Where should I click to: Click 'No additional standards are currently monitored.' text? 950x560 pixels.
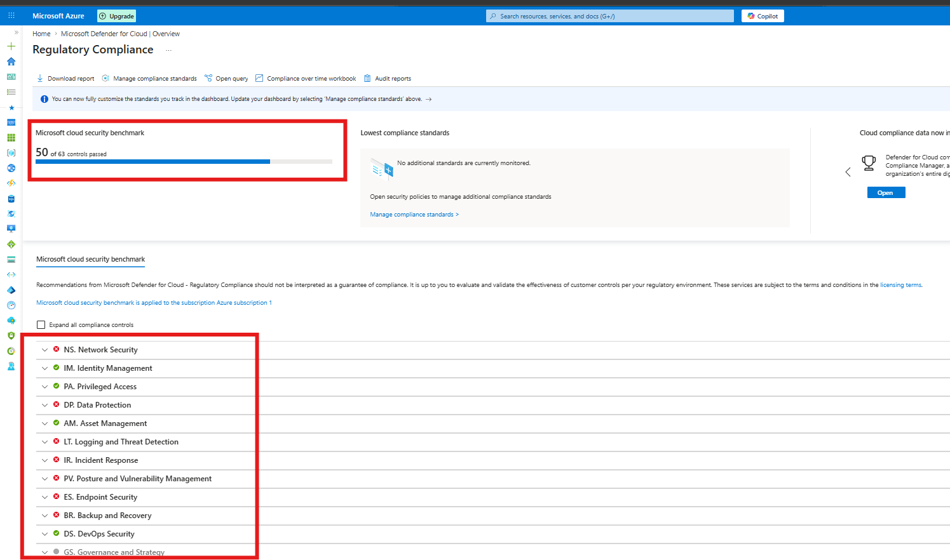tap(464, 163)
